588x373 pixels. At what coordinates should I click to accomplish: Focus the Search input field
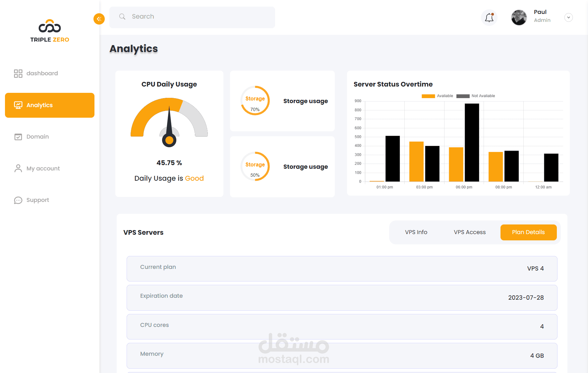[x=192, y=17]
